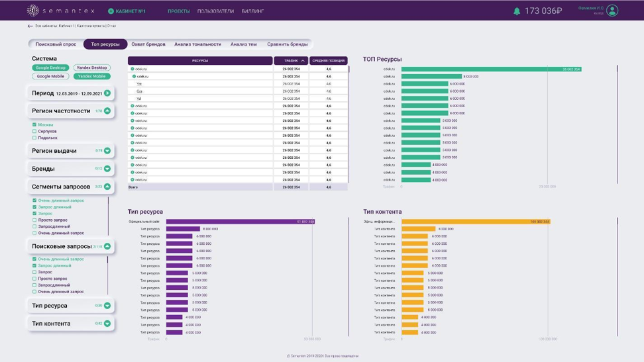Viewport: 644px width, 362px height.
Task: Expand the Бренды filter section
Action: point(107,169)
